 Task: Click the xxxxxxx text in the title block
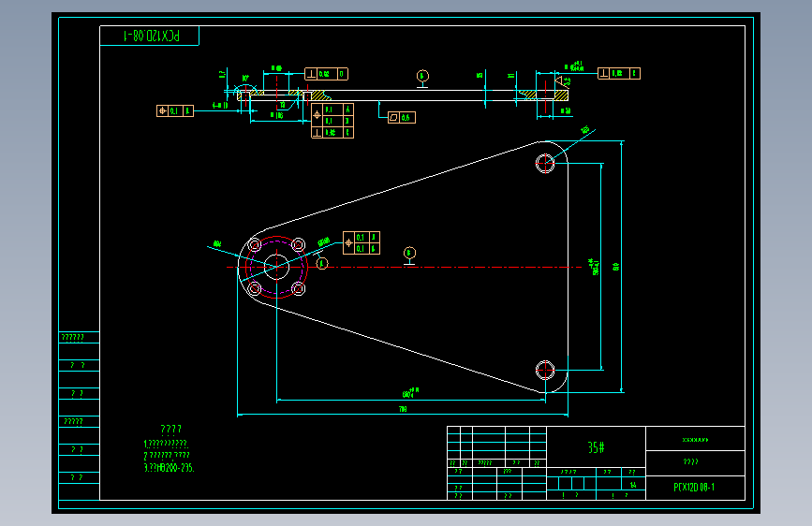695,440
